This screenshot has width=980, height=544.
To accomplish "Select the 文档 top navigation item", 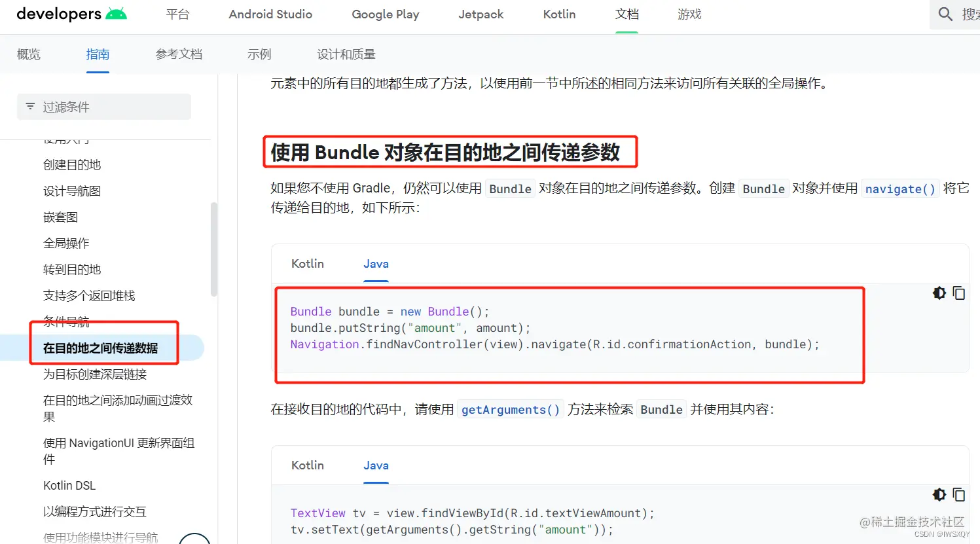I will point(626,14).
